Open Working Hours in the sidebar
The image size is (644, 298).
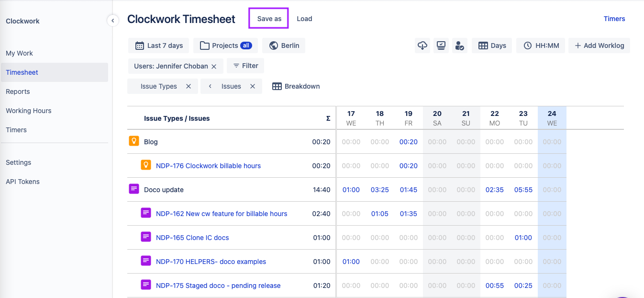pos(28,111)
